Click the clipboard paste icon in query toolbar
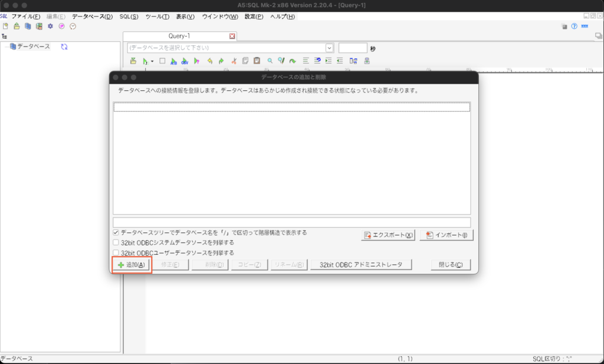 click(x=257, y=61)
